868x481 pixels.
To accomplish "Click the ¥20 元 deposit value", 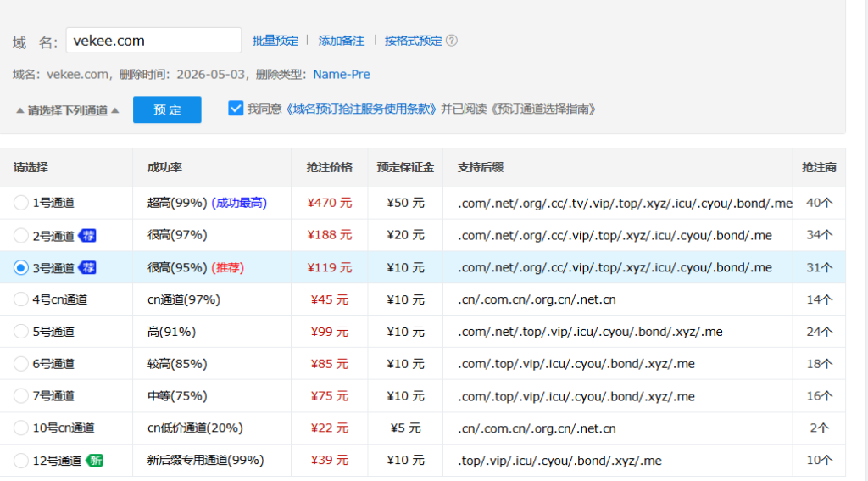I will pyautogui.click(x=405, y=235).
